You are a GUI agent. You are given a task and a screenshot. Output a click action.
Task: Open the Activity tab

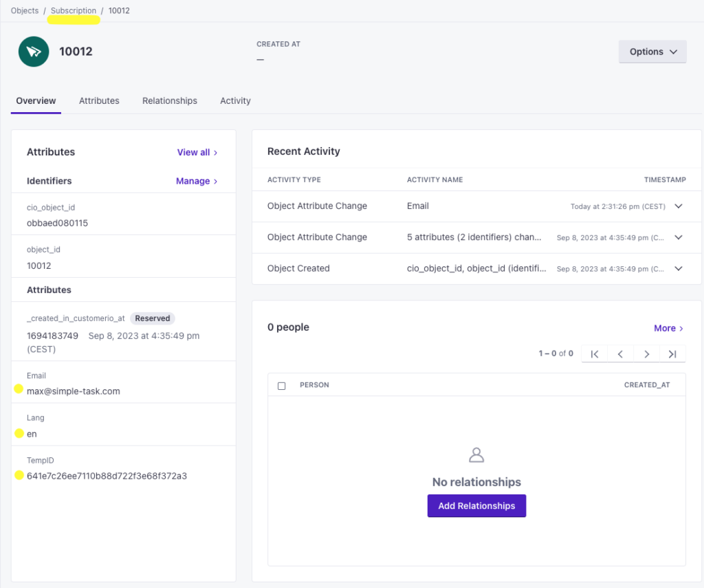pyautogui.click(x=235, y=100)
